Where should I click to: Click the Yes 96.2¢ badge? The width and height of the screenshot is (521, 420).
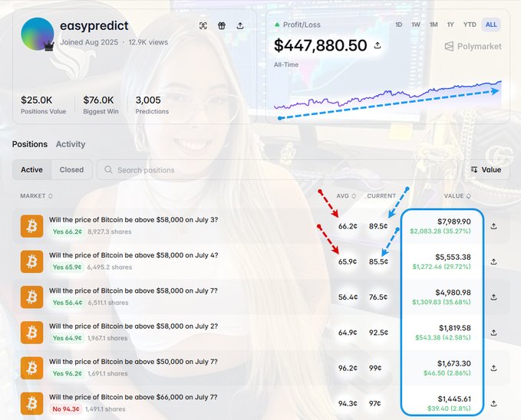pos(67,373)
